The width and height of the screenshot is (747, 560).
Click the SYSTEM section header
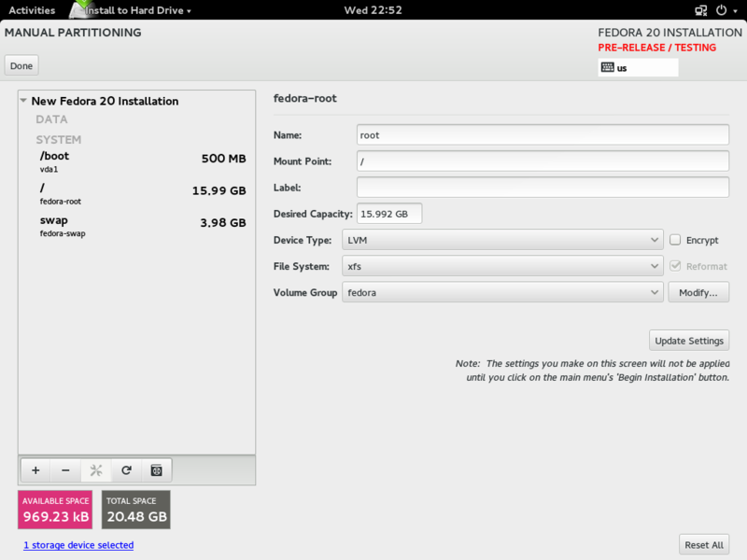tap(59, 139)
